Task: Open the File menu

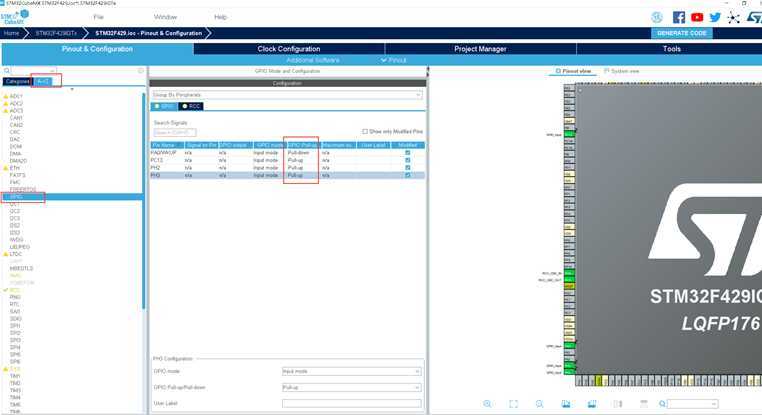Action: pos(99,17)
